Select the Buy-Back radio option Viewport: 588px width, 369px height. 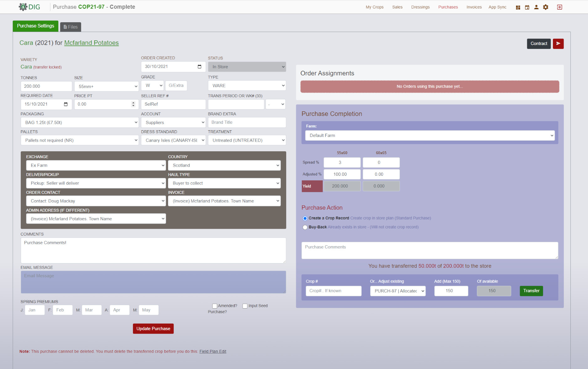(x=305, y=227)
